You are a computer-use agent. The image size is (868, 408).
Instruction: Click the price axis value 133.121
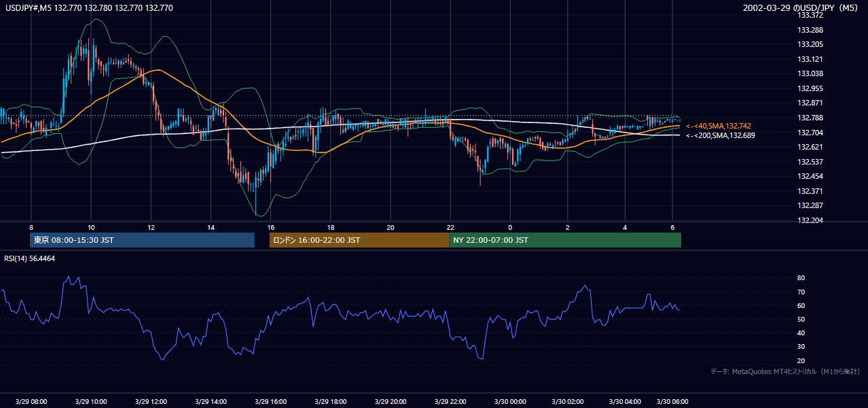pyautogui.click(x=810, y=59)
